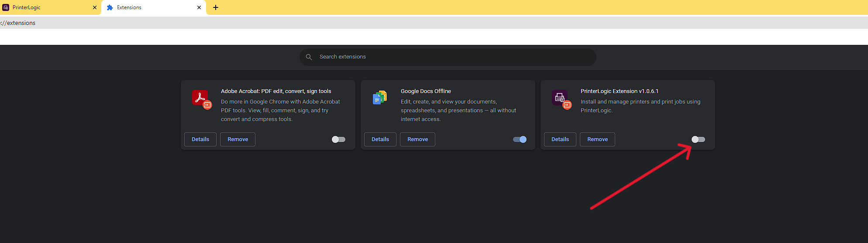Click the Extensions tab puzzle icon
This screenshot has height=243, width=868.
pos(110,7)
